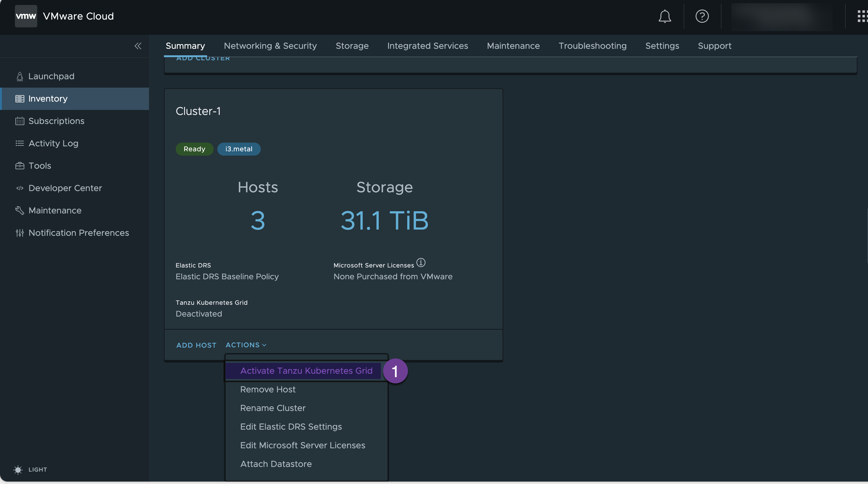Open Notification Preferences in sidebar
The image size is (868, 484).
[x=79, y=233]
